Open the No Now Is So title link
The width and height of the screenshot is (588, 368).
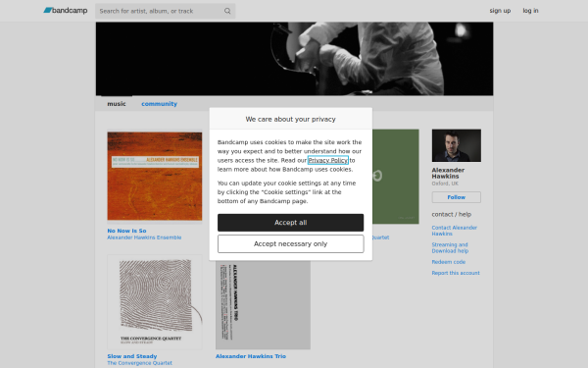tap(126, 231)
